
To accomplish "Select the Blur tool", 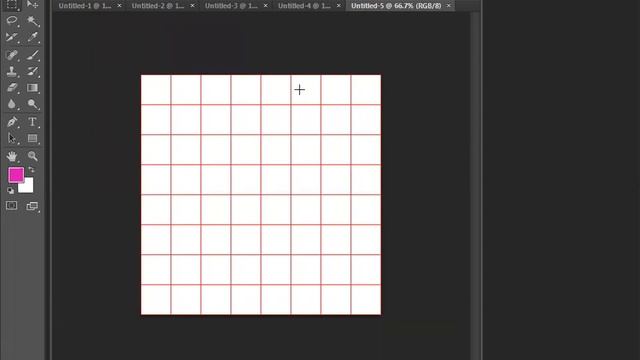I will pos(11,104).
